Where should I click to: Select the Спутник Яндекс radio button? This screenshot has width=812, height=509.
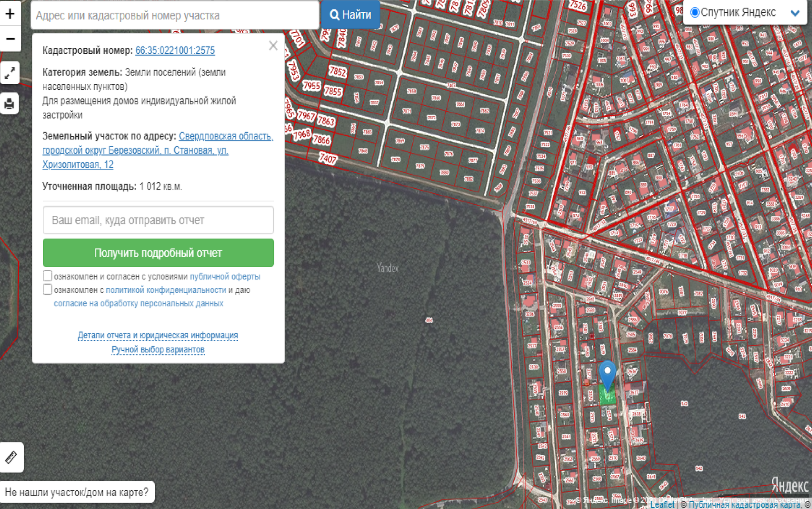coord(694,12)
